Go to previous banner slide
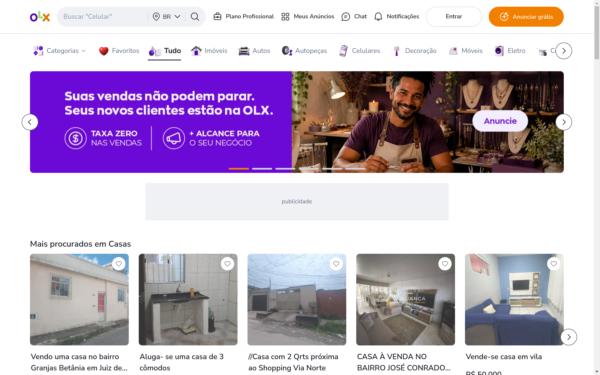This screenshot has height=375, width=600. coord(30,122)
